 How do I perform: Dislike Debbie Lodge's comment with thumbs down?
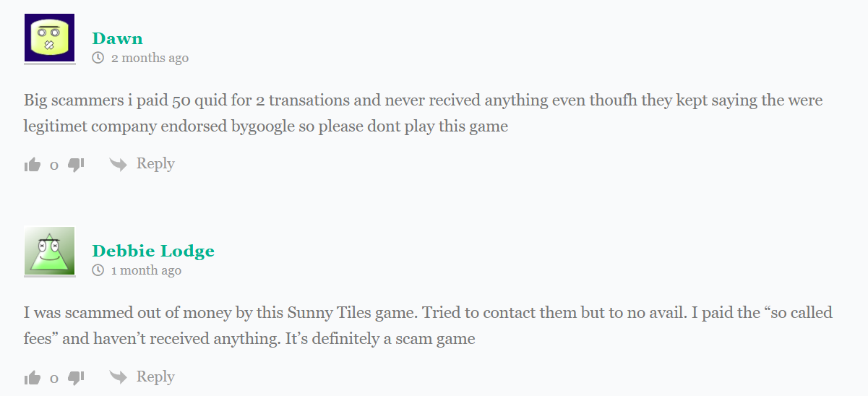click(x=76, y=378)
